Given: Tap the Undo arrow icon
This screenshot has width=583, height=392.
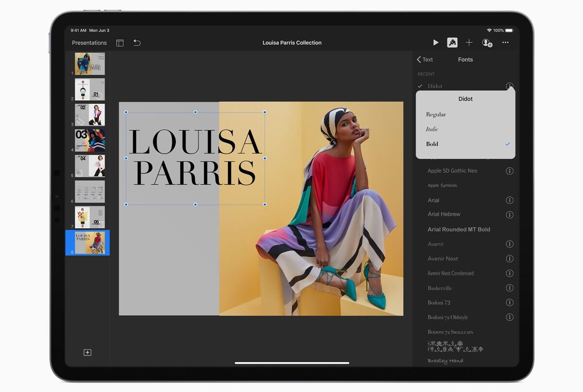Looking at the screenshot, I should click(x=137, y=43).
